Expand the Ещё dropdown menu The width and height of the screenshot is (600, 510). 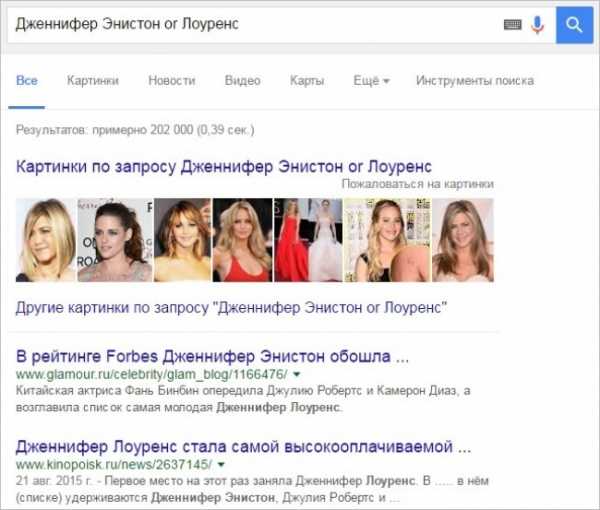[371, 81]
